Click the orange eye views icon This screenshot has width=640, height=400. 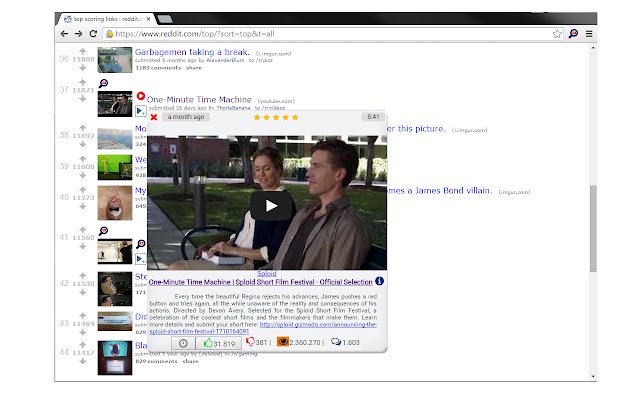[x=282, y=342]
